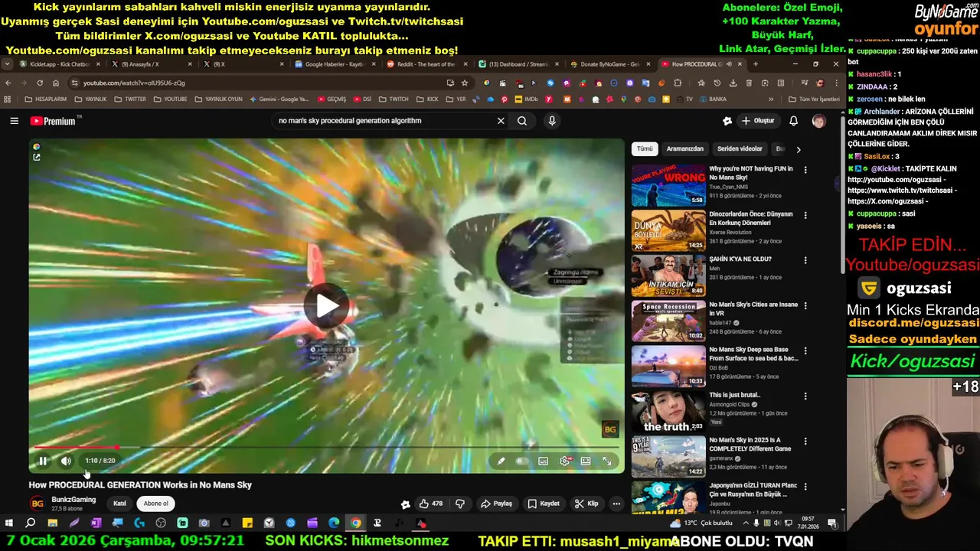Switch to Chrome on the taskbar
The image size is (980, 551).
coord(355,523)
